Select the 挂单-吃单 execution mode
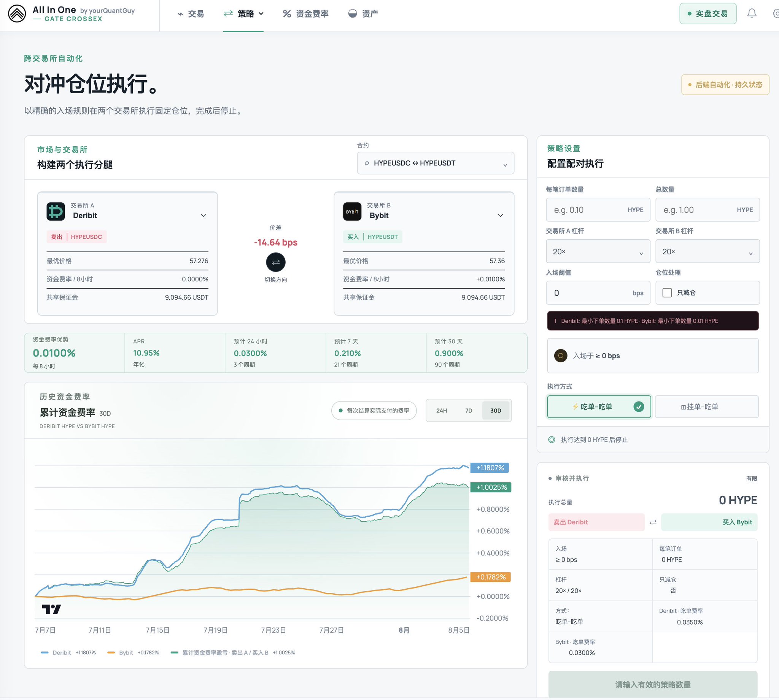779x700 pixels. coord(707,406)
